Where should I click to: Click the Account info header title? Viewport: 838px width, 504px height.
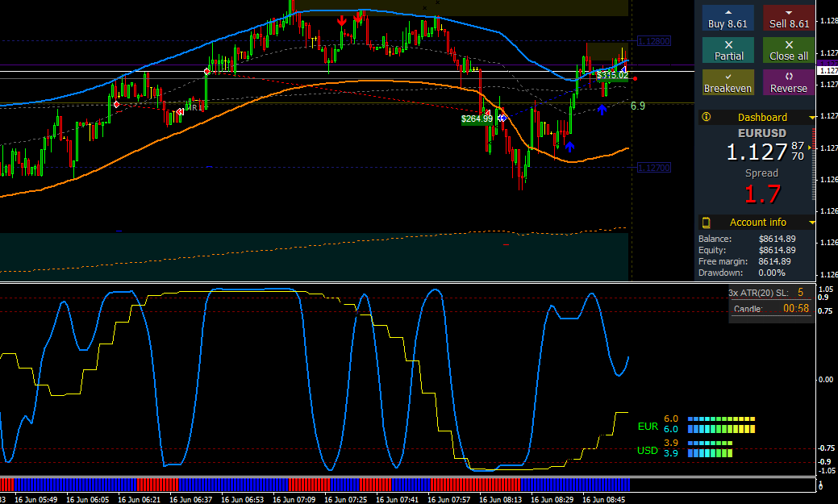pyautogui.click(x=758, y=223)
